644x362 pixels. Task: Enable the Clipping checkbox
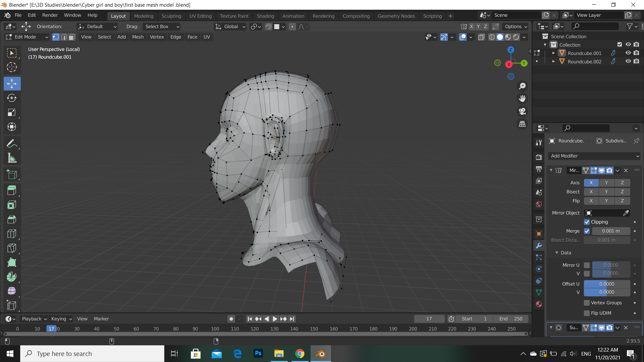(587, 222)
